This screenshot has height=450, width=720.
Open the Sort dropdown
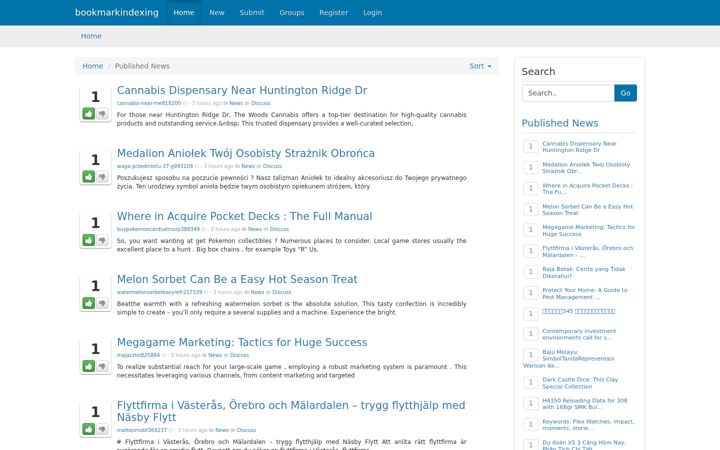click(480, 66)
